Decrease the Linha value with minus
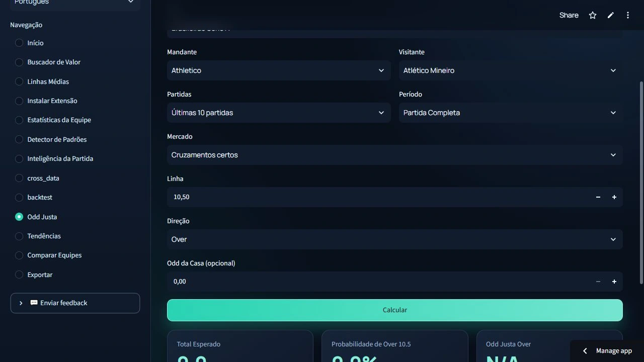 tap(598, 197)
